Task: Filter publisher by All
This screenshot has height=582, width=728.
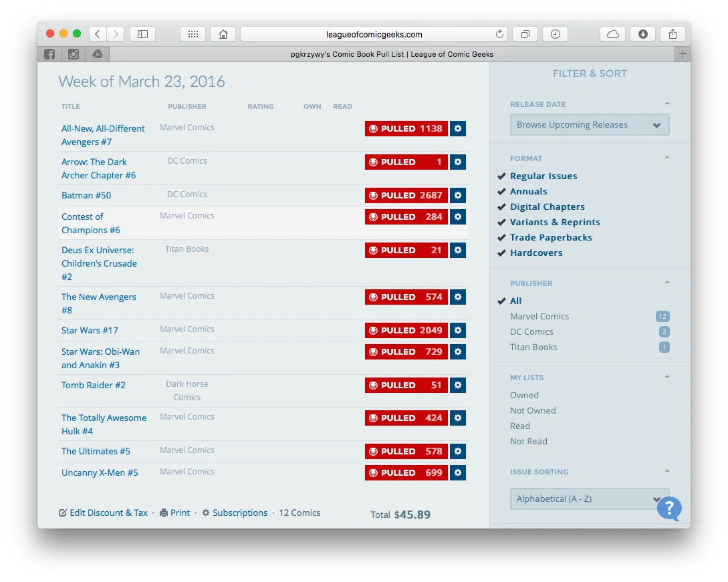Action: click(516, 301)
